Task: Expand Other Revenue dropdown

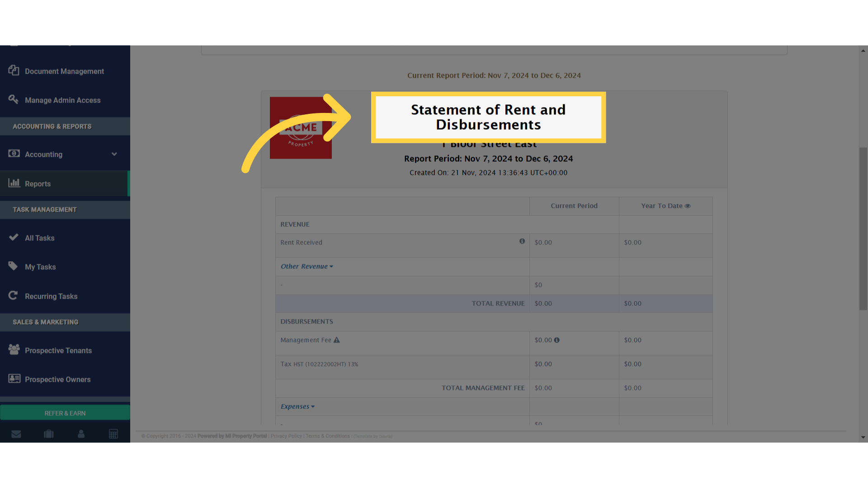Action: pos(307,267)
